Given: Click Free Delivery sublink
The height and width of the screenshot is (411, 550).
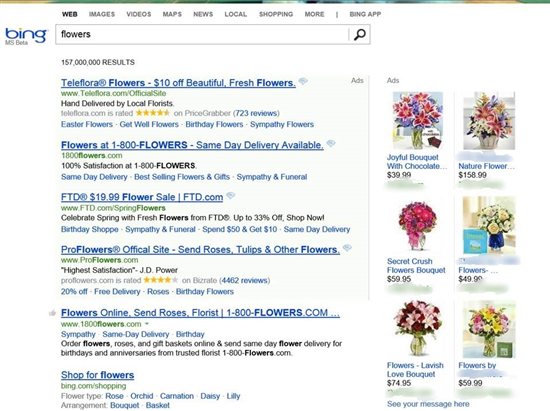Looking at the screenshot, I should coord(117,292).
